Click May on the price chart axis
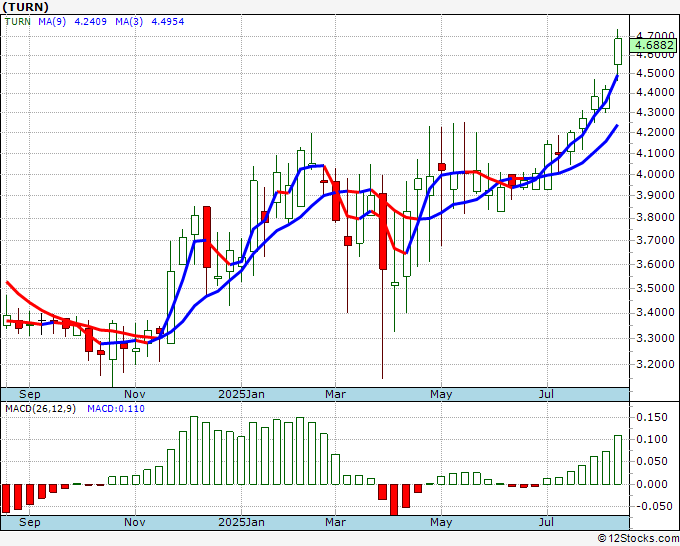The height and width of the screenshot is (546, 680). click(x=441, y=394)
